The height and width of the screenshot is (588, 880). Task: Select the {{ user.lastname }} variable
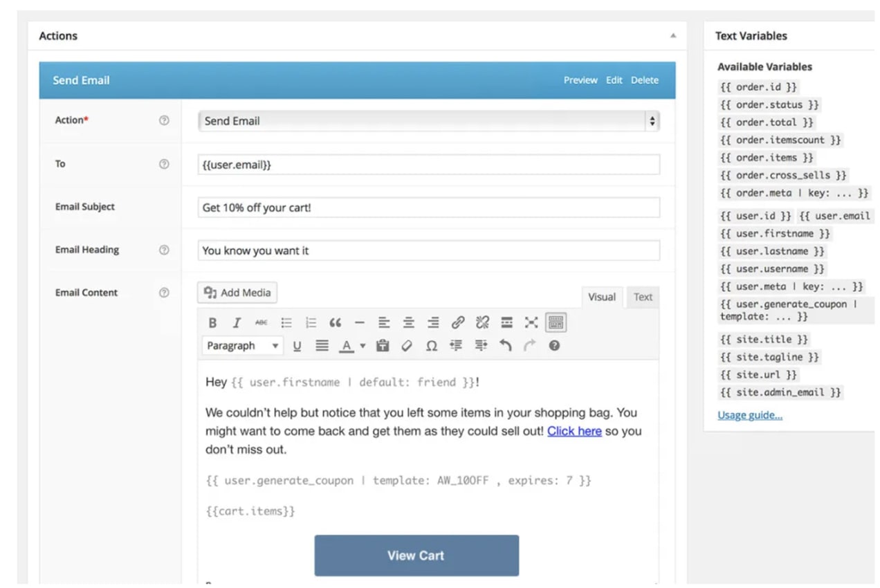pyautogui.click(x=773, y=252)
